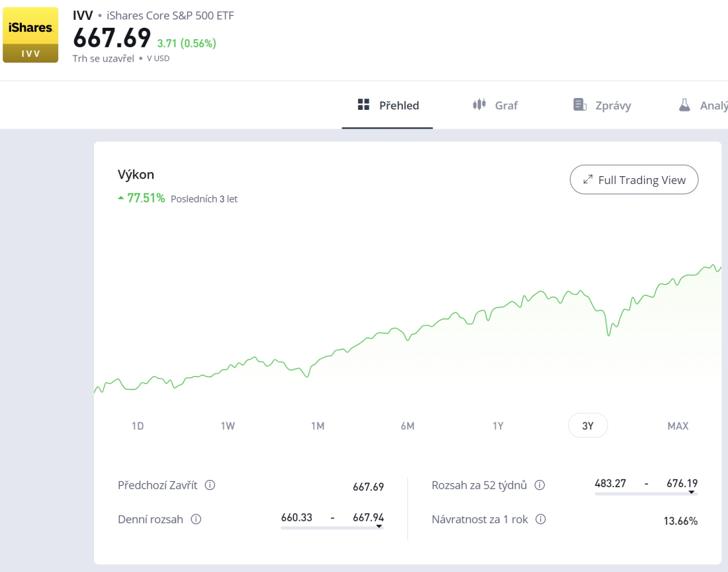This screenshot has height=572, width=728.
Task: Switch chart to 6M range
Action: 408,426
